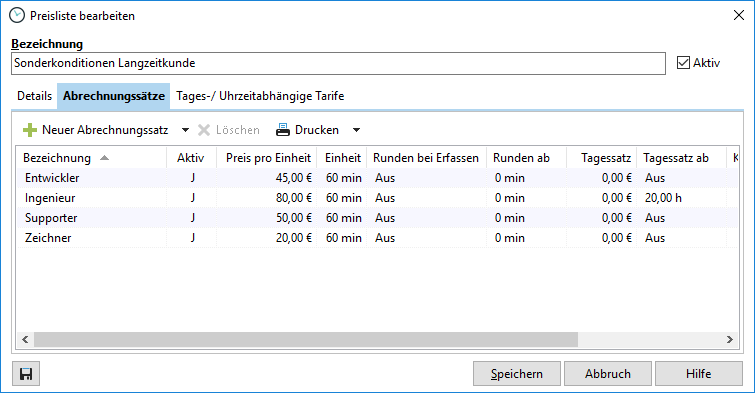Screen dimensions: 755x393
Task: Click the scrollbar left arrow
Action: point(26,340)
